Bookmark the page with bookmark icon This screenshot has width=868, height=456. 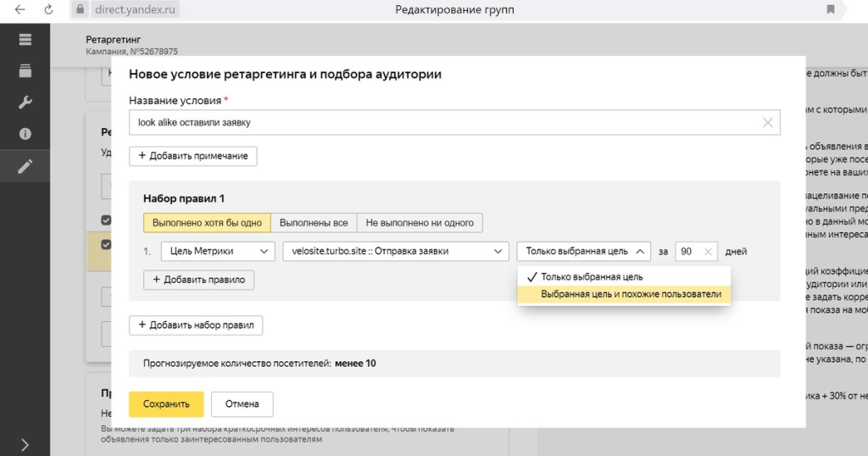pos(831,9)
